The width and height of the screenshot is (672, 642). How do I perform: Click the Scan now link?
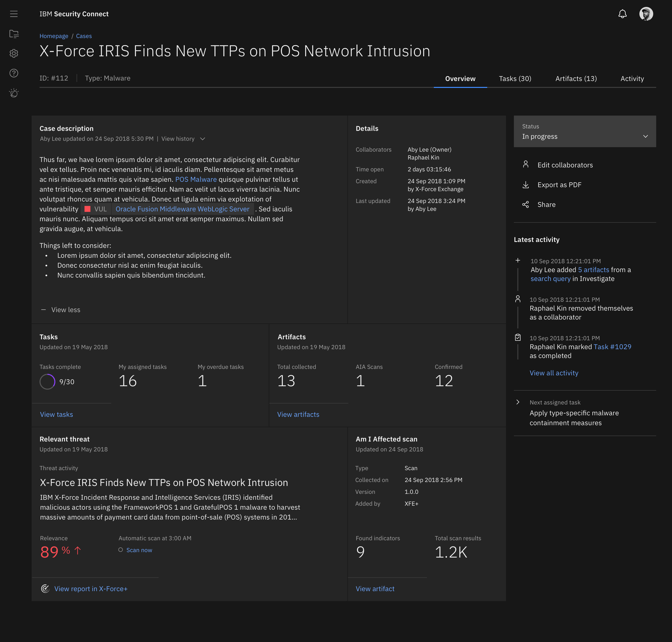pos(139,550)
